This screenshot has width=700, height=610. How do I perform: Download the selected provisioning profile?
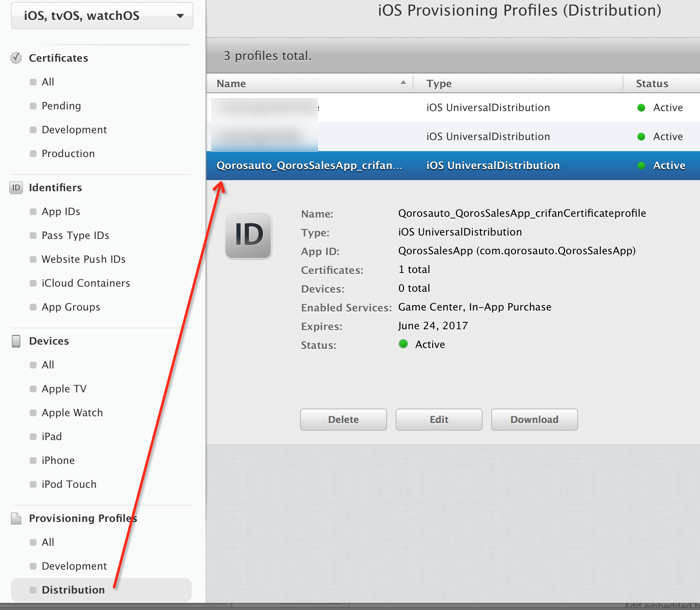click(534, 420)
